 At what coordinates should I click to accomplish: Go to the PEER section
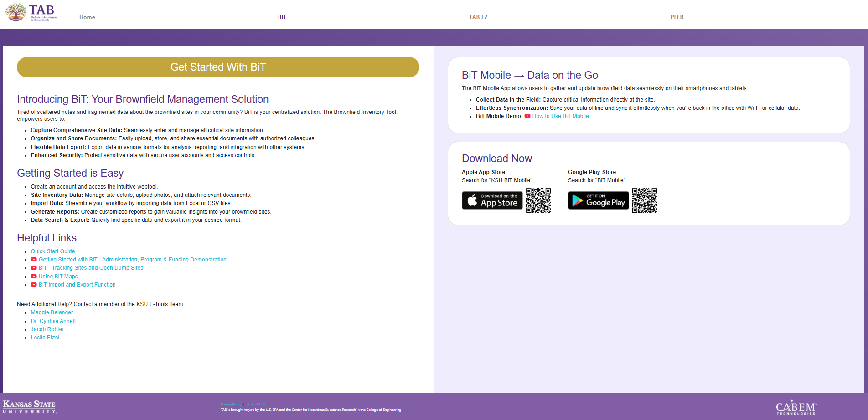pos(677,17)
